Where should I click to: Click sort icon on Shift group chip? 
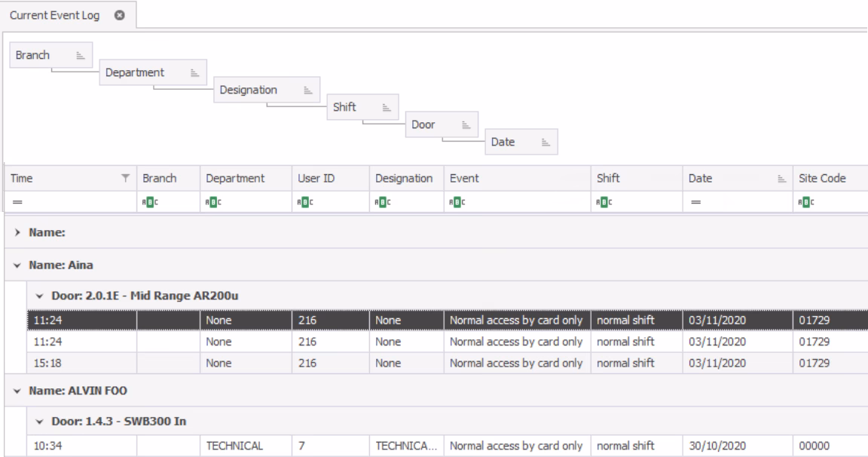point(387,108)
